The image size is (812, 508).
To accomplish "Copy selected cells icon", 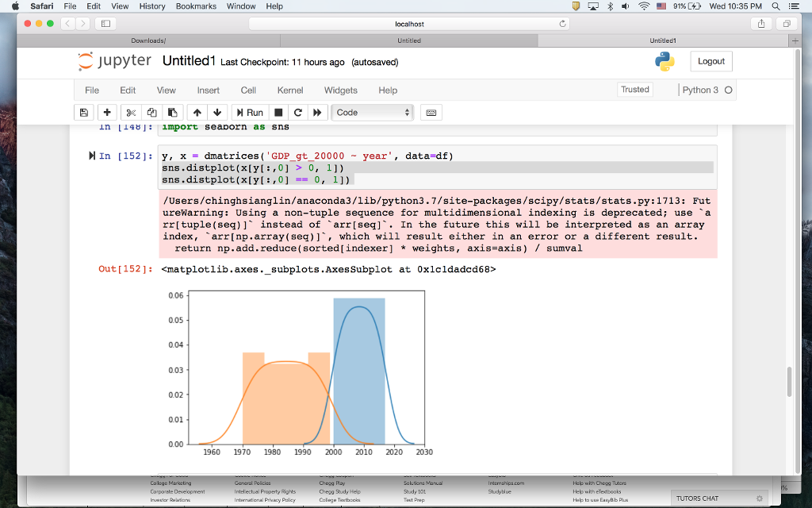I will [x=151, y=113].
